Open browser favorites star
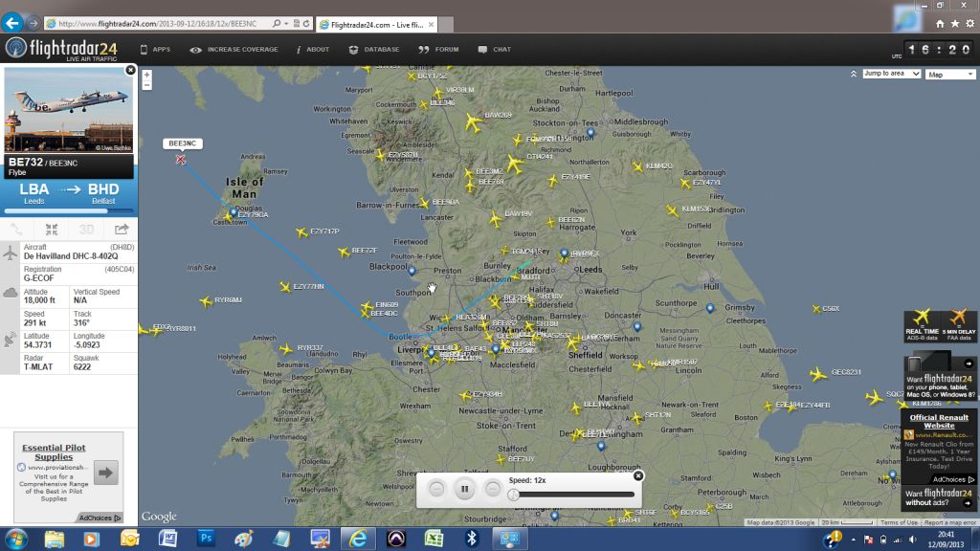Image resolution: width=980 pixels, height=551 pixels. tap(955, 24)
